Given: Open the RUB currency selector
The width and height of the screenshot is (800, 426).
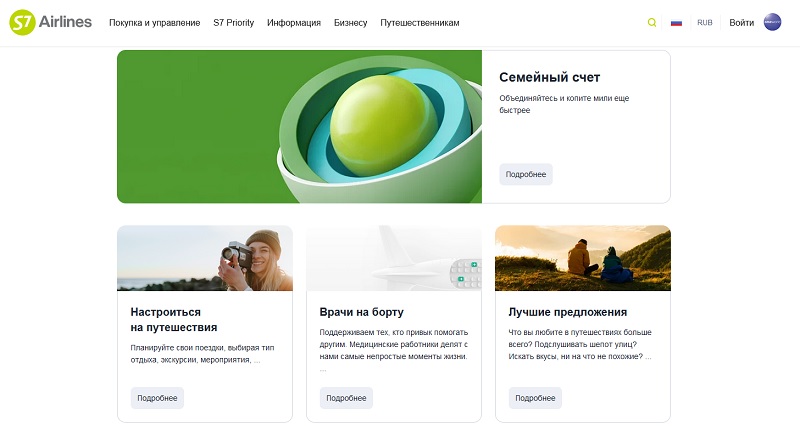Looking at the screenshot, I should [x=705, y=22].
